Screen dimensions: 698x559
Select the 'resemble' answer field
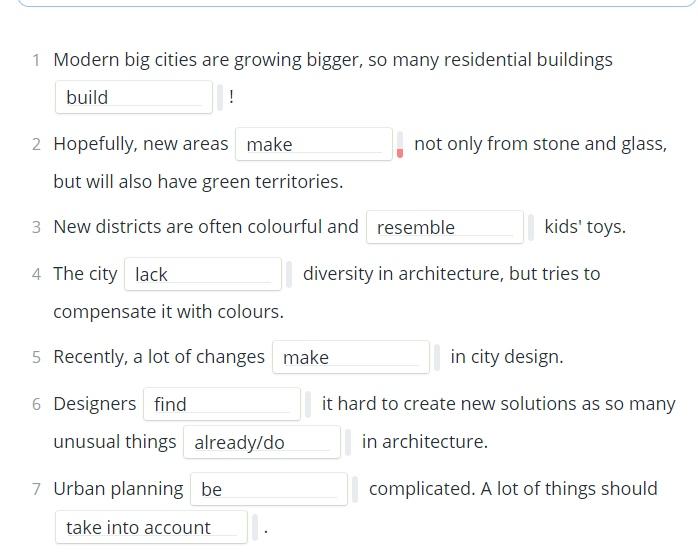click(445, 227)
